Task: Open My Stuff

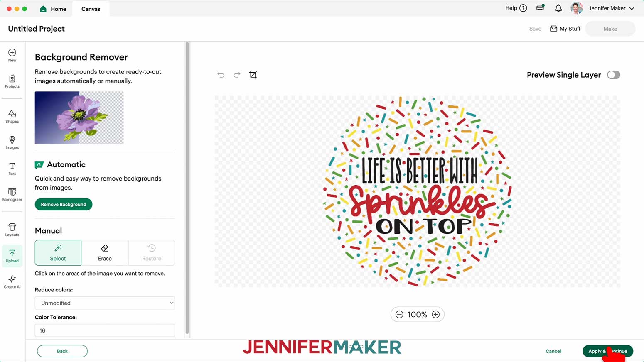Action: (x=565, y=29)
